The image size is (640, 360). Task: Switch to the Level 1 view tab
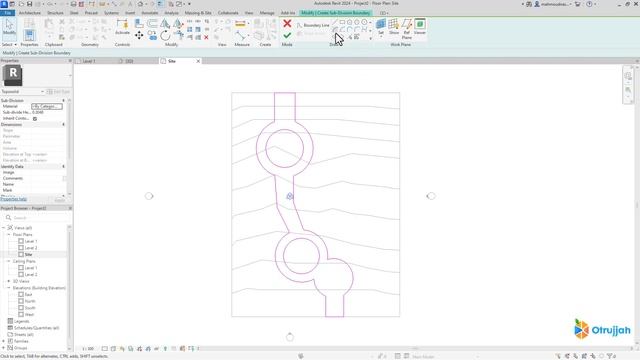pyautogui.click(x=89, y=61)
